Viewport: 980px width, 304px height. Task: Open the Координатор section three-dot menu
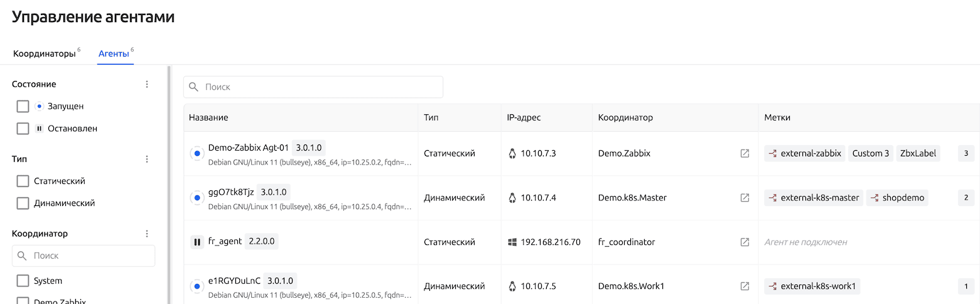tap(147, 234)
